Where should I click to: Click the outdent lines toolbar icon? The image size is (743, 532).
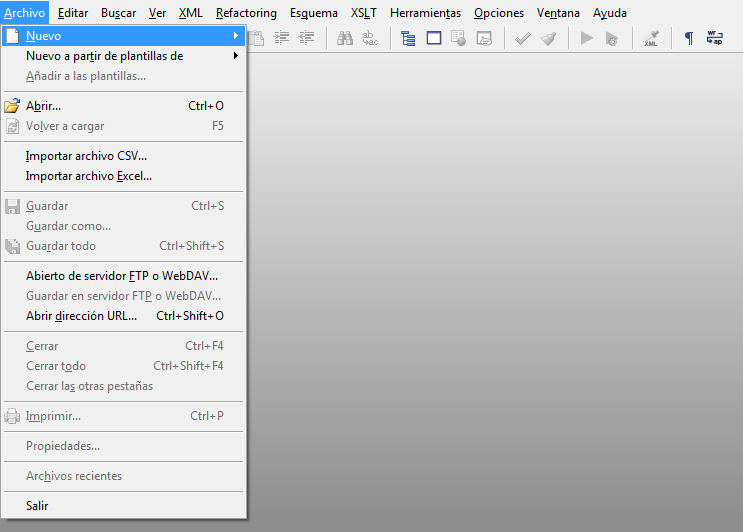pos(307,38)
